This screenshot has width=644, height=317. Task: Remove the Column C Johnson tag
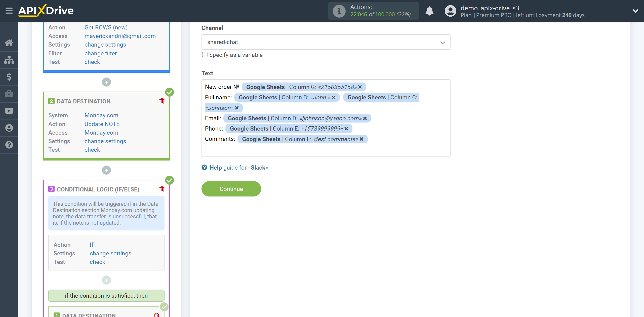[x=237, y=108]
